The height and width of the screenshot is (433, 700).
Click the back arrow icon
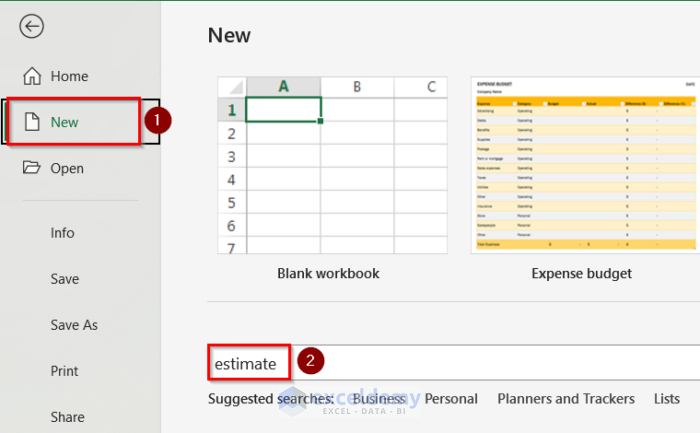31,27
